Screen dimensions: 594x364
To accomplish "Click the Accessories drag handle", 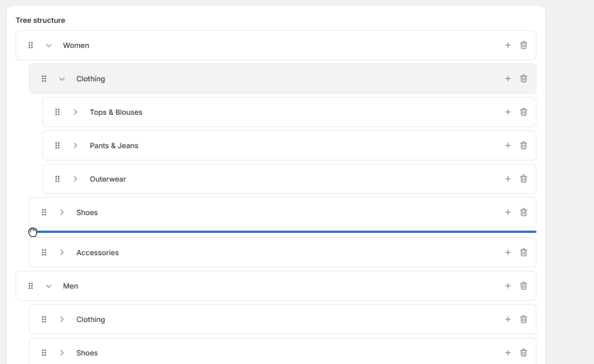I will pos(44,253).
